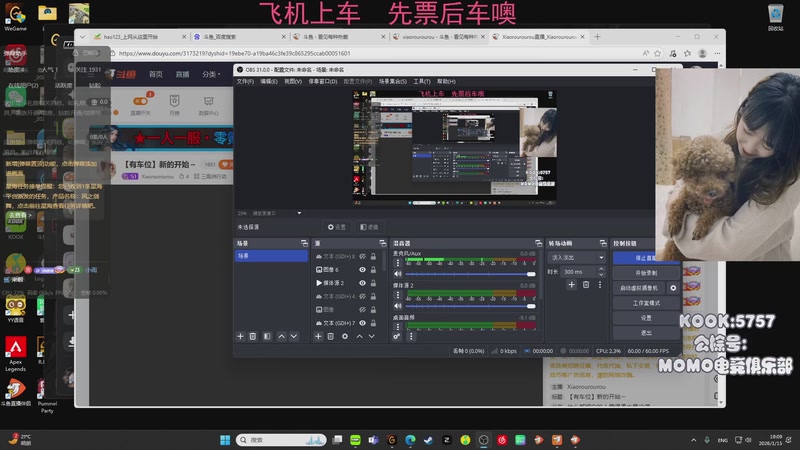Image resolution: width=800 pixels, height=450 pixels.
Task: Pop out the scene transitions dock icon
Action: click(x=603, y=243)
